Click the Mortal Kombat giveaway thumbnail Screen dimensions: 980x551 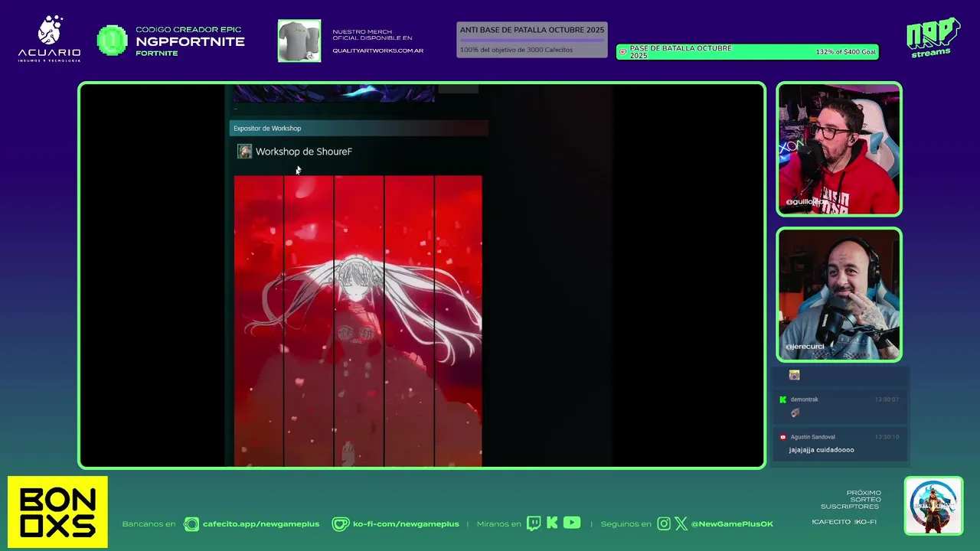coord(933,506)
